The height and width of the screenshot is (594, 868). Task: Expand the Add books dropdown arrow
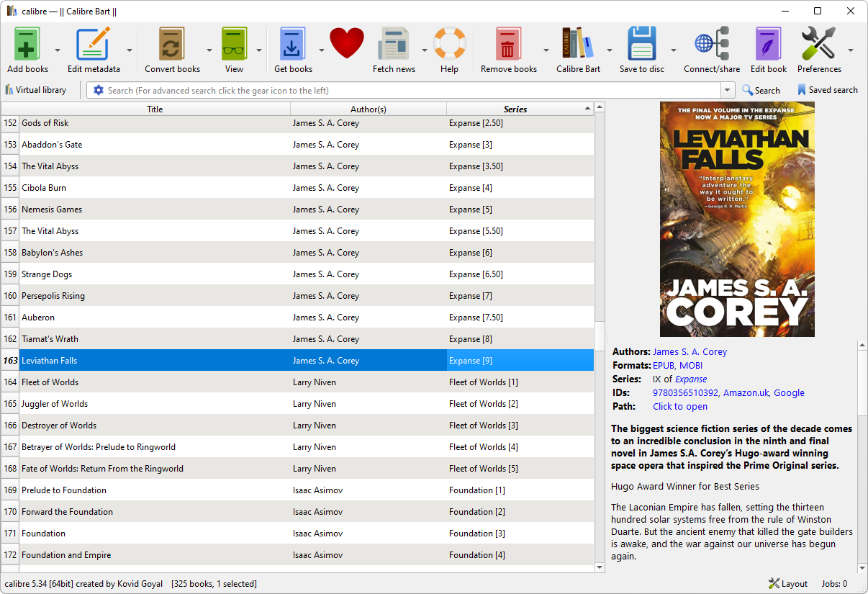pos(58,50)
